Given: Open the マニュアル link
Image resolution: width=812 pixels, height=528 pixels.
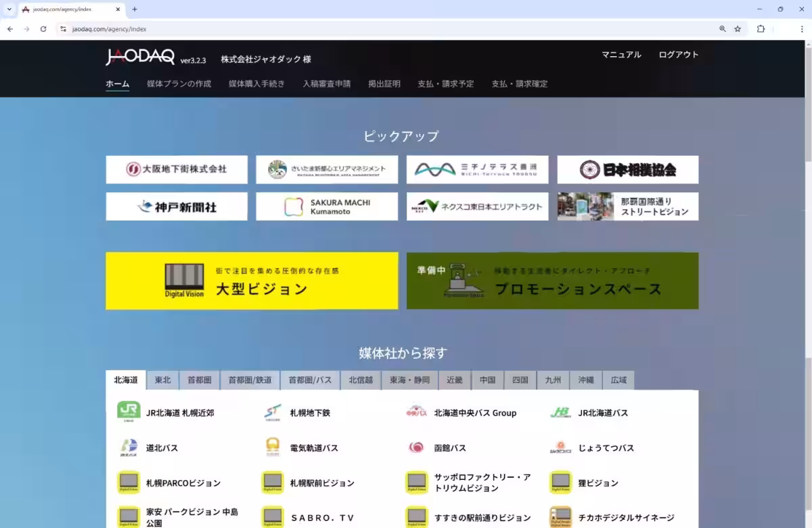Looking at the screenshot, I should coord(621,54).
